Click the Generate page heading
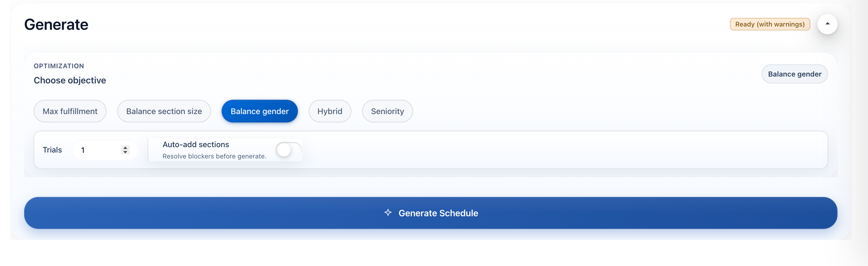Image resolution: width=868 pixels, height=266 pixels. click(56, 24)
